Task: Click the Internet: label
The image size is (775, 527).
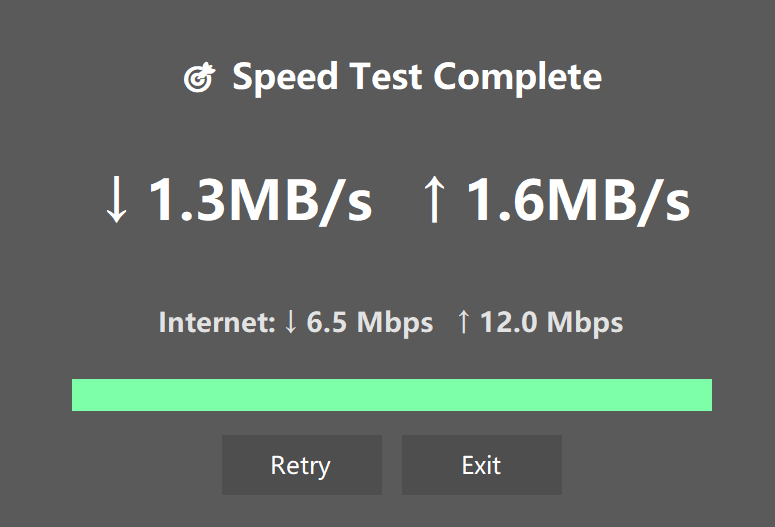Action: 216,323
